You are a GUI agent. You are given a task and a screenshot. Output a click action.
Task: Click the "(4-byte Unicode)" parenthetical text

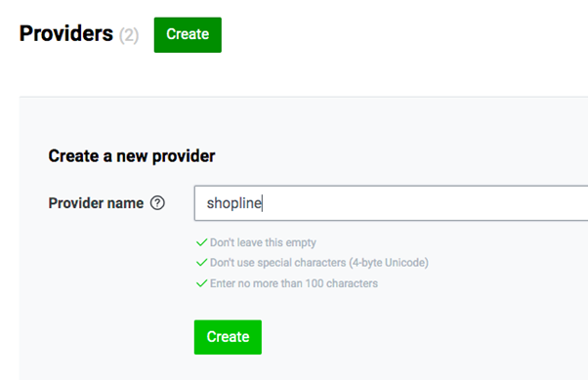[389, 263]
